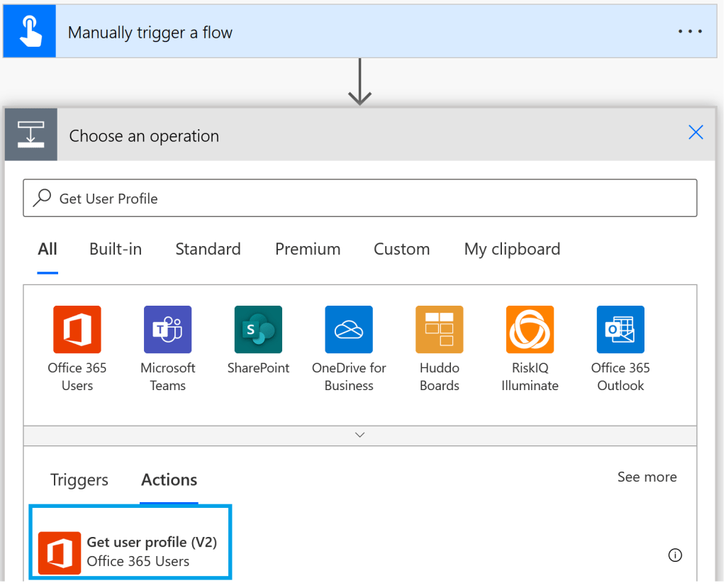Click the info icon for Get user profile
The width and height of the screenshot is (726, 588).
[x=675, y=555]
